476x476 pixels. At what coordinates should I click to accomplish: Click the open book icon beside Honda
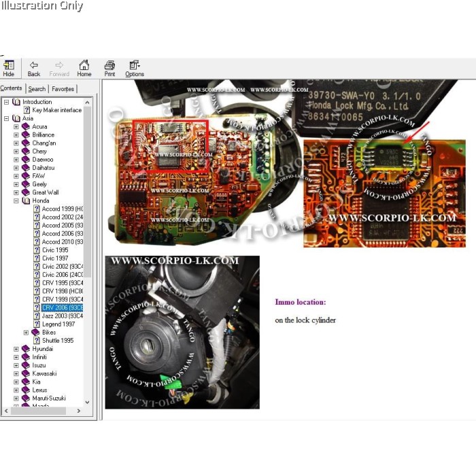(x=26, y=201)
